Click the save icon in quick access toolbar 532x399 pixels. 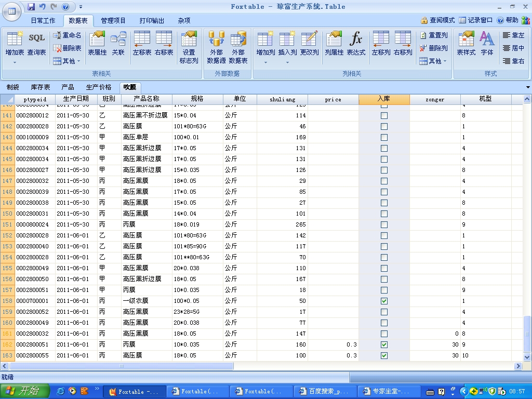point(31,6)
